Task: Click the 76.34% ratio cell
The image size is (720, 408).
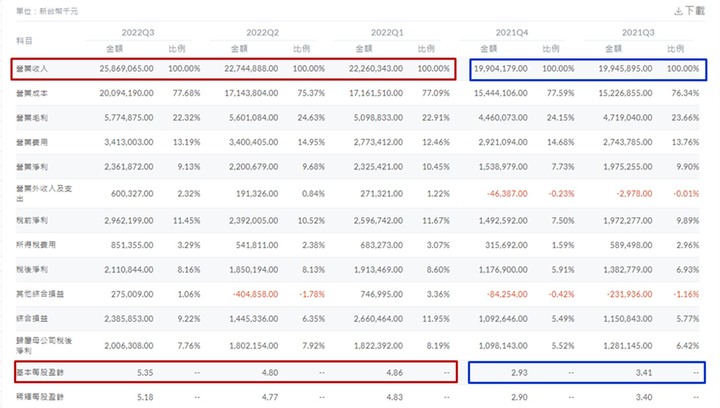Action: coord(685,93)
